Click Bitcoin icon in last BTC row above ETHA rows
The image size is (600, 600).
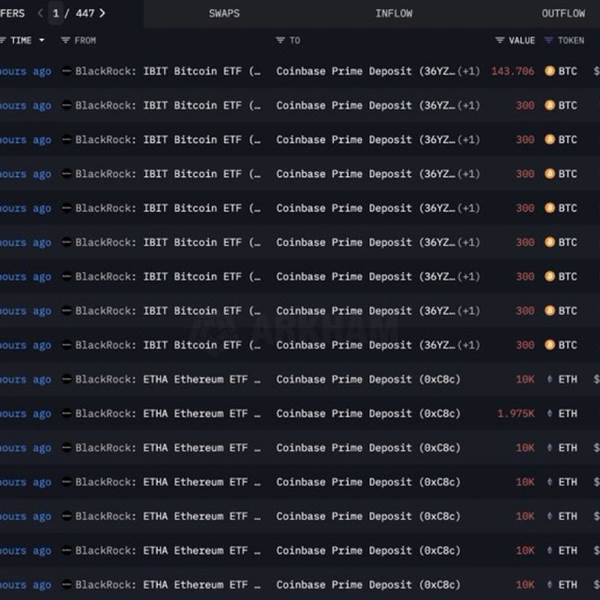[x=550, y=345]
